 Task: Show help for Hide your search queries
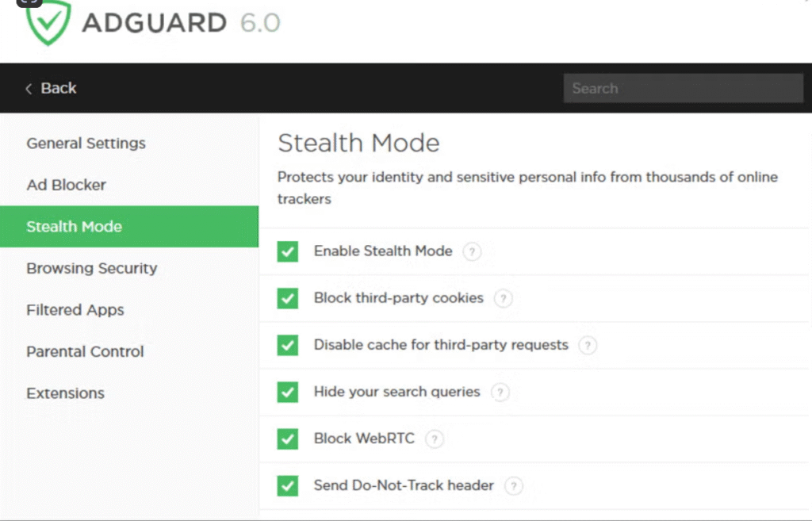click(x=500, y=393)
